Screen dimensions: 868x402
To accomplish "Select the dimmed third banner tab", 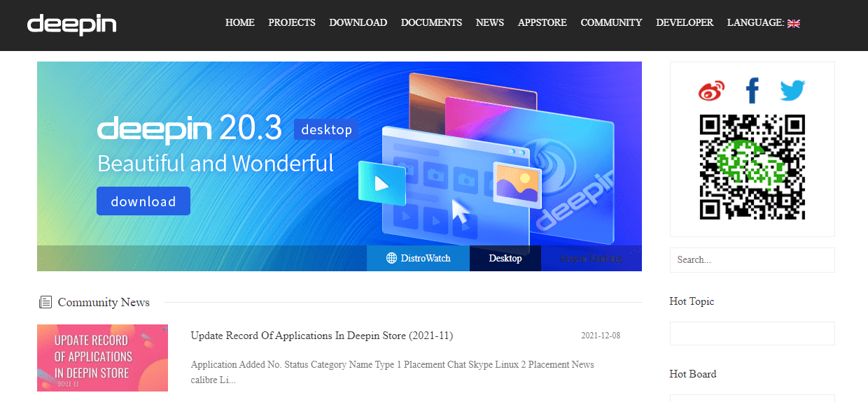I will 591,258.
